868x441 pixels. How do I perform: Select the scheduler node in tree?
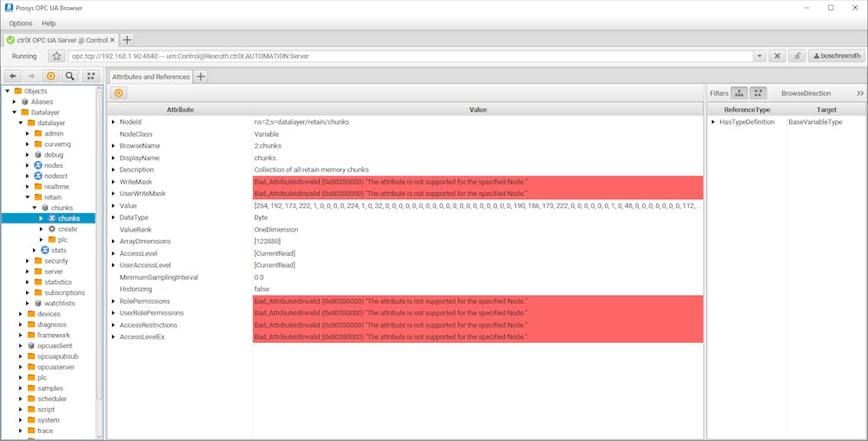pyautogui.click(x=52, y=399)
